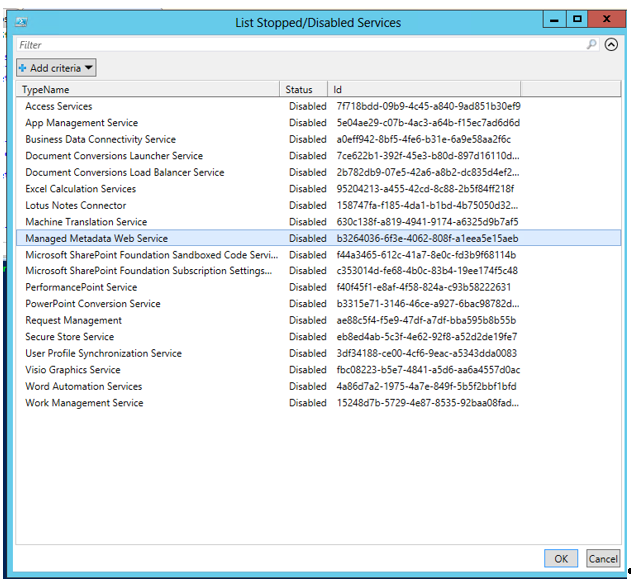Sort by the Id column header
631x585 pixels.
click(x=424, y=89)
